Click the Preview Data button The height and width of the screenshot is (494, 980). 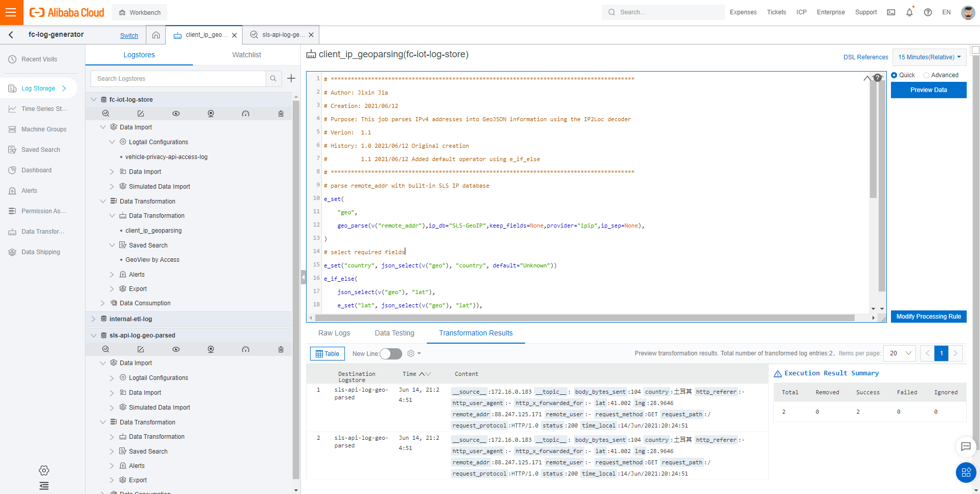click(x=929, y=90)
